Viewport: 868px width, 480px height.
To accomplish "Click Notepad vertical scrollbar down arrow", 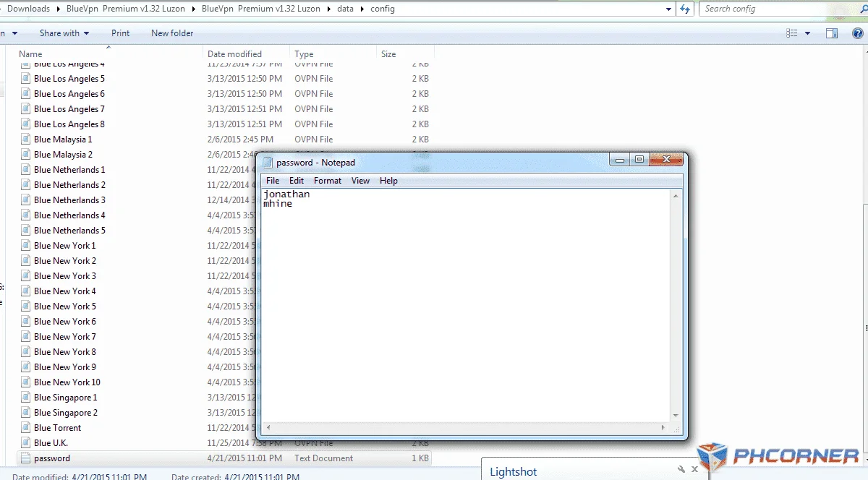I will (677, 415).
